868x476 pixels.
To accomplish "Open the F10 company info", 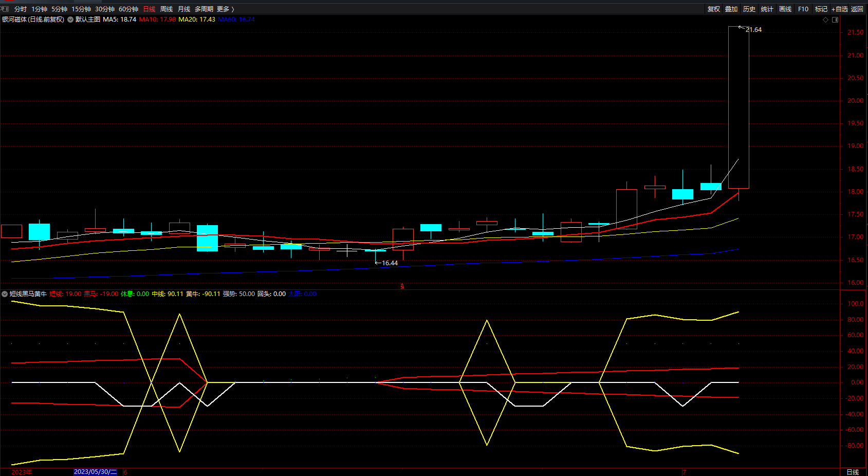I will pos(803,9).
